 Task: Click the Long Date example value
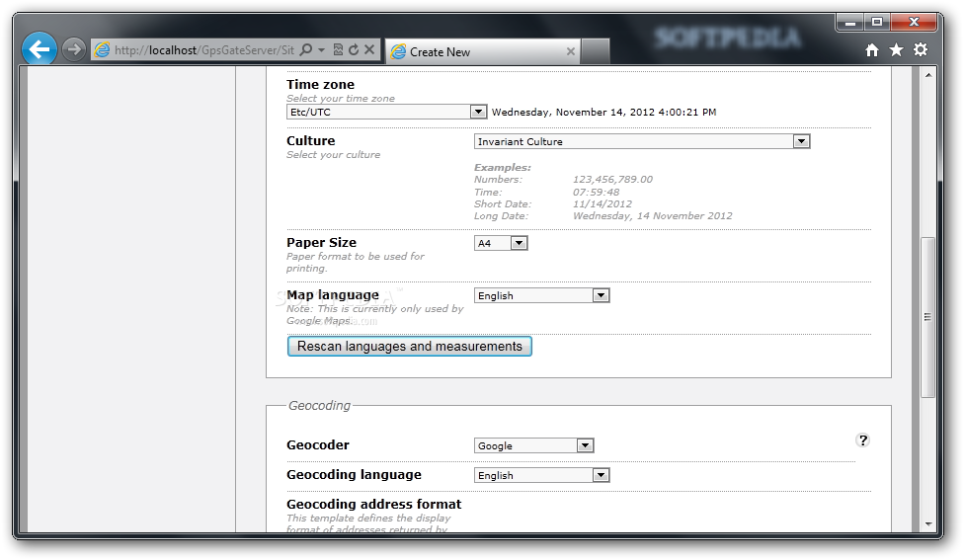click(x=652, y=215)
